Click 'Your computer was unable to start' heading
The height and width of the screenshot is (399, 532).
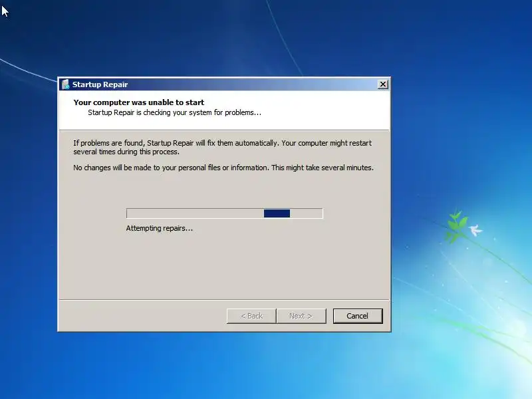(x=139, y=102)
